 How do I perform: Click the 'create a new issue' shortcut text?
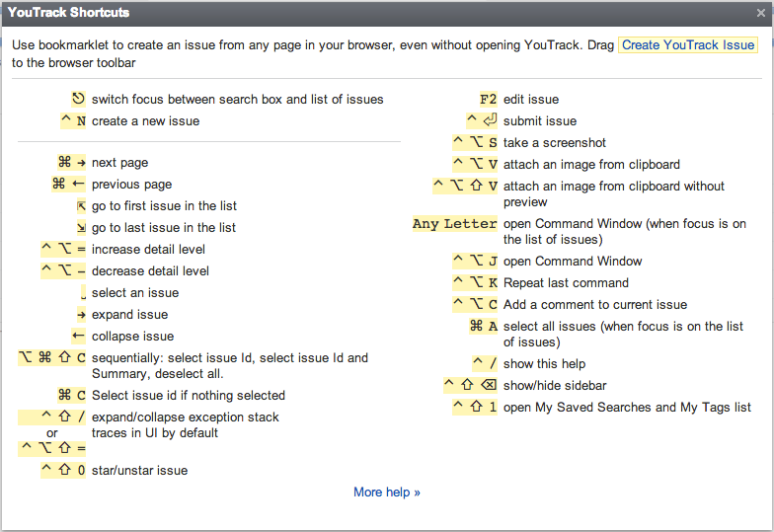pyautogui.click(x=145, y=120)
